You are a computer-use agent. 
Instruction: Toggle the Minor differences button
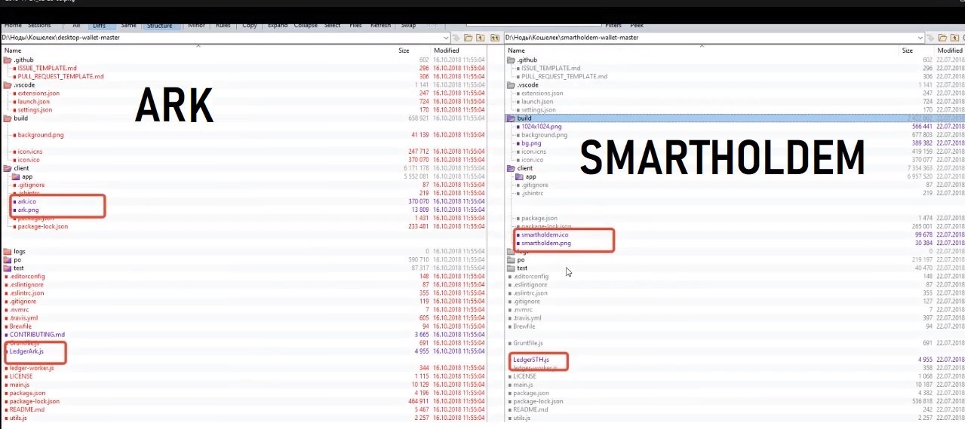195,26
